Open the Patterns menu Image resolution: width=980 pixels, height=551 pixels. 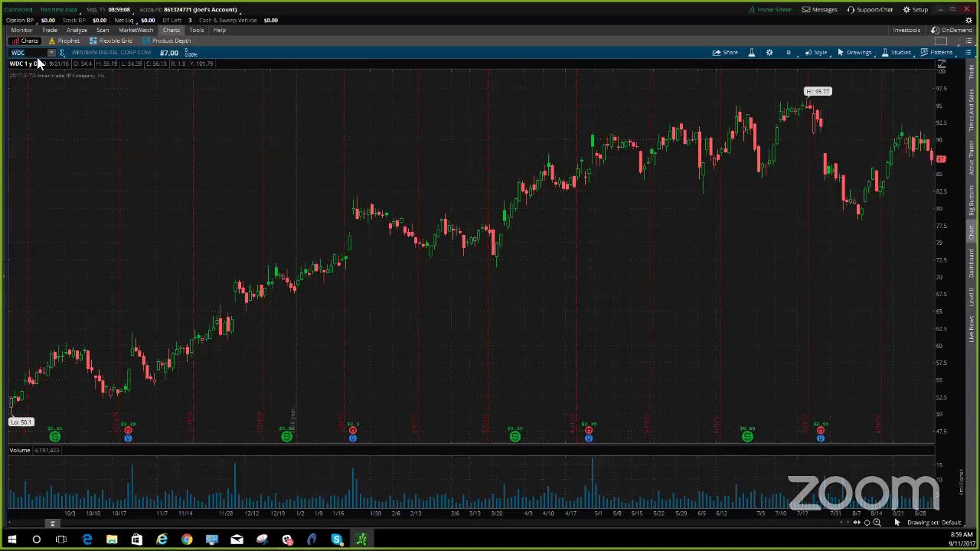point(936,53)
